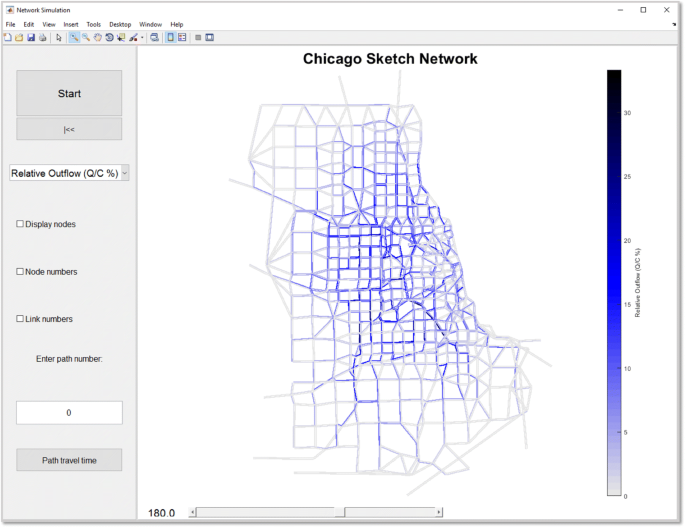This screenshot has width=685, height=527.
Task: Click the dock figure arrow at menu bar end
Action: (x=674, y=25)
